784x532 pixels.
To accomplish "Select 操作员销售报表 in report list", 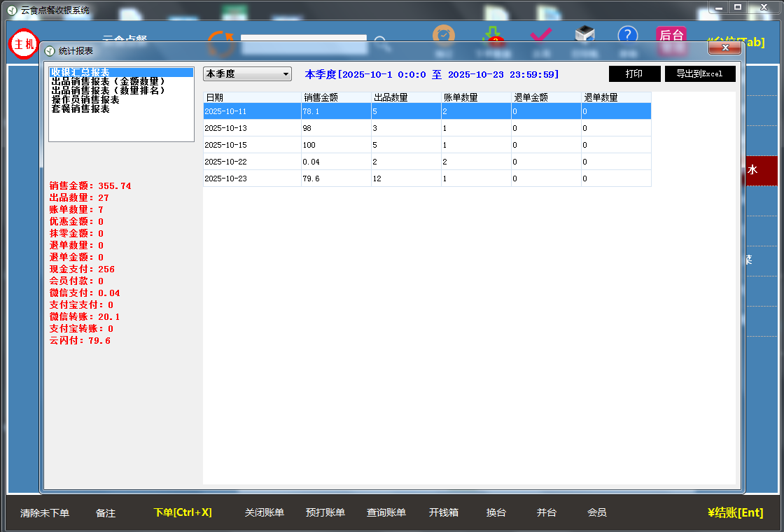I will 85,99.
